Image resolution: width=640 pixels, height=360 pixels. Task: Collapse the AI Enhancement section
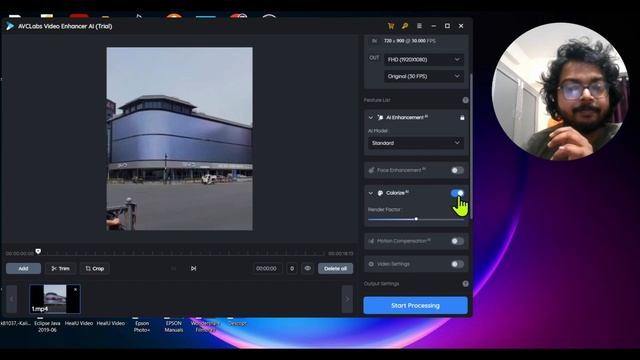point(371,118)
